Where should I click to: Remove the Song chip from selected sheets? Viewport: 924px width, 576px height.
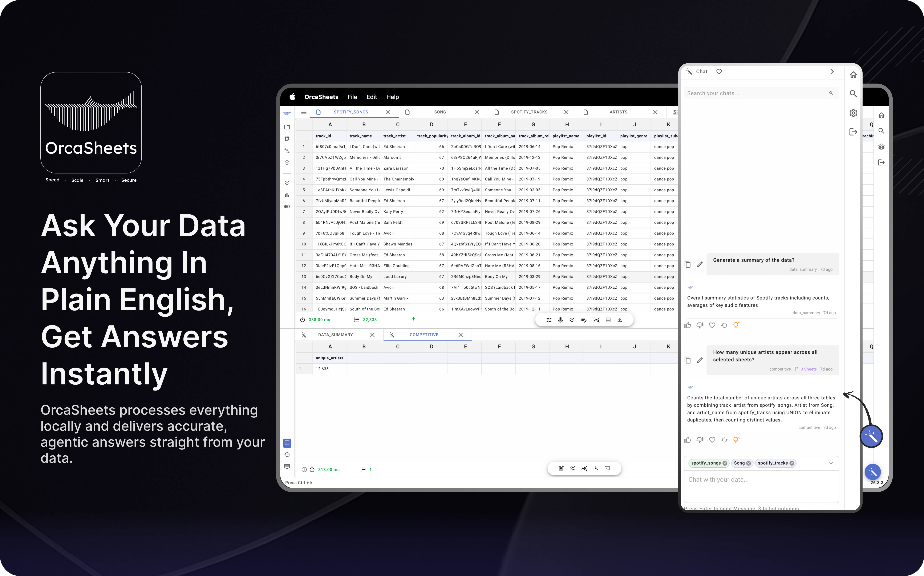pyautogui.click(x=749, y=463)
